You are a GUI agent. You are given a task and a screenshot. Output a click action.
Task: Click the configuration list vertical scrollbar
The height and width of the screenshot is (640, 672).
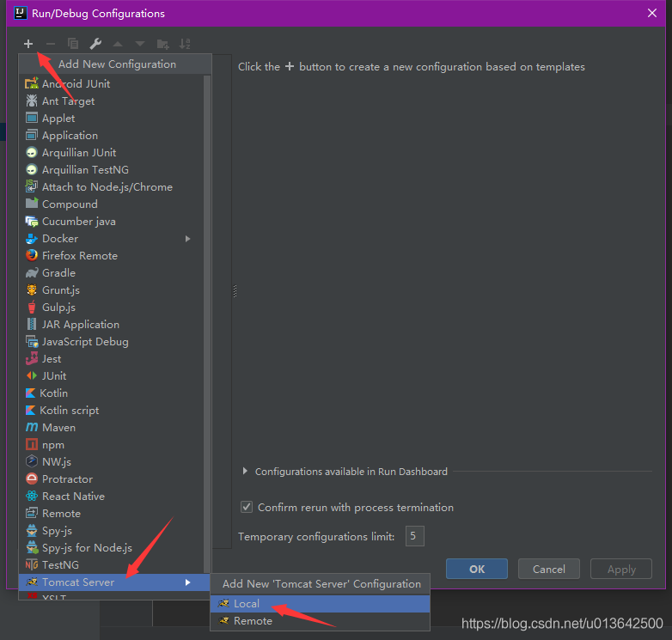[207, 323]
